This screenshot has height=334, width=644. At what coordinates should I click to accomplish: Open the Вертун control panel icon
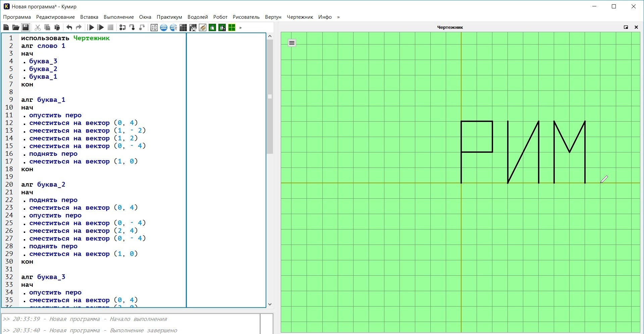[222, 27]
